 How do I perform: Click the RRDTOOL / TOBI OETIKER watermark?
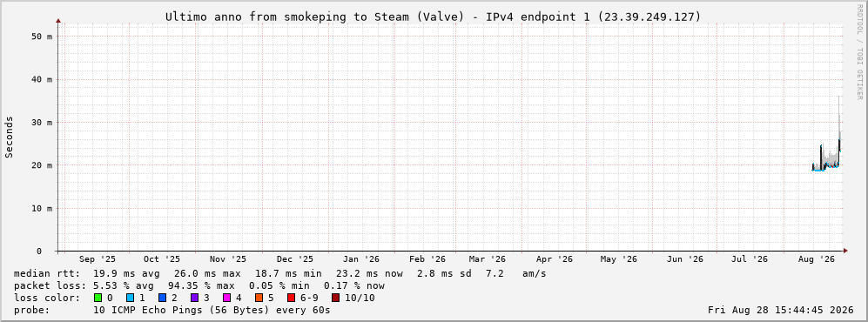coord(859,51)
